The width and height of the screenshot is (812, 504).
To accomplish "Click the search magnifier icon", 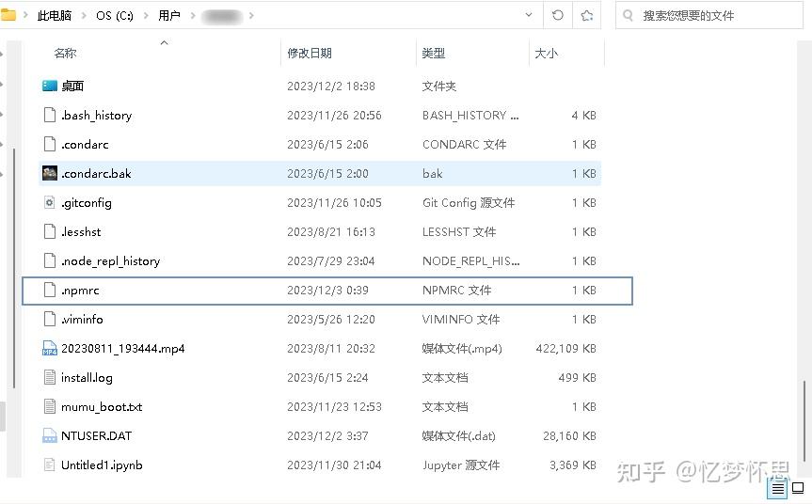I will tap(629, 15).
